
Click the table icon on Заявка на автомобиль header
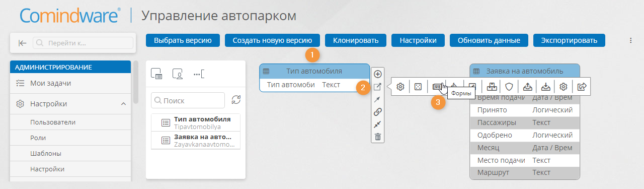point(476,72)
